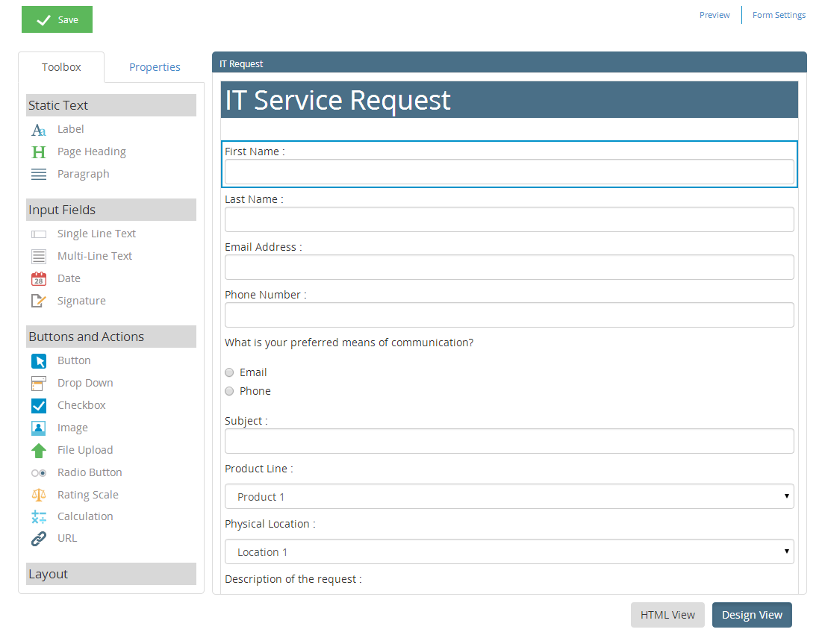Expand the Physical Location dropdown

509,551
